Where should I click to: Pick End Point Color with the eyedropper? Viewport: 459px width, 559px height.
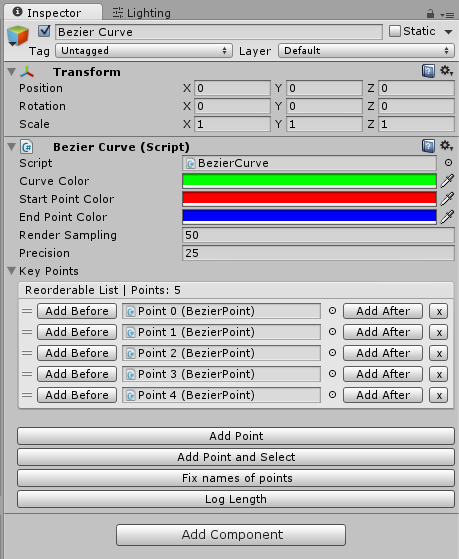447,216
